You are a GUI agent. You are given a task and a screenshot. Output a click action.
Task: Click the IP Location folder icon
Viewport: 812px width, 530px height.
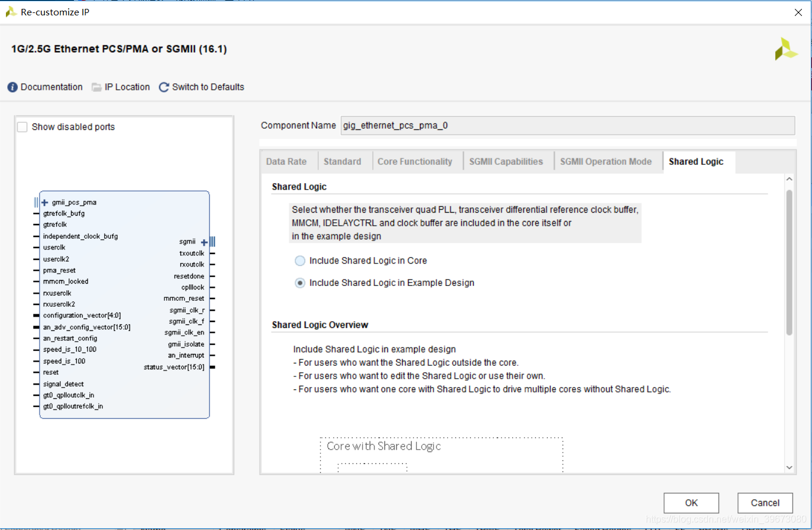pos(96,87)
